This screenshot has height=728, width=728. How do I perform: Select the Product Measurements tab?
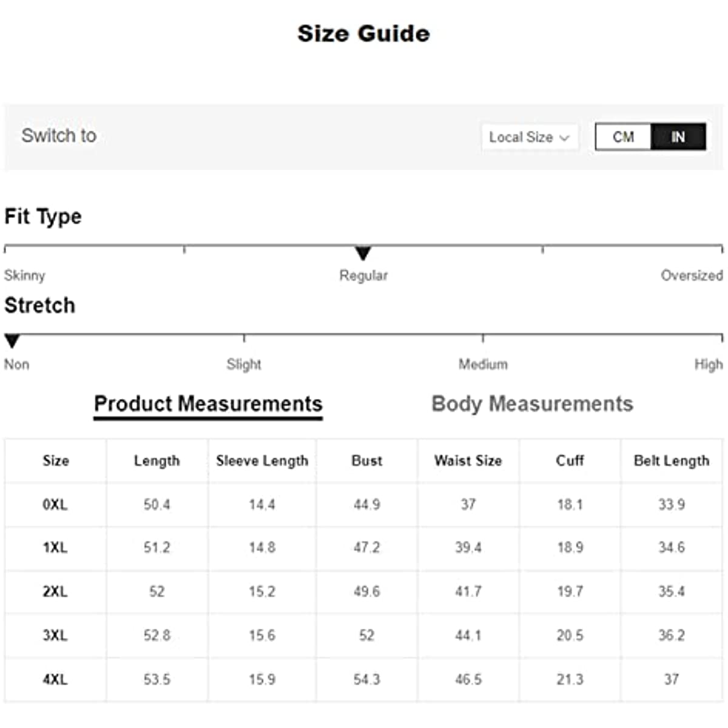(208, 404)
